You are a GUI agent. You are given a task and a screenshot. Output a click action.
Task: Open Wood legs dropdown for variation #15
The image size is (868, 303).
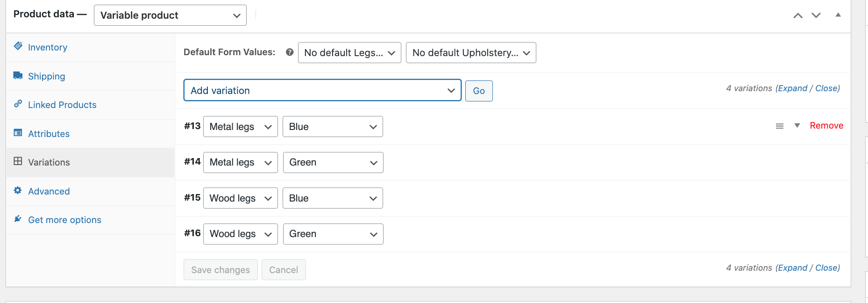241,198
